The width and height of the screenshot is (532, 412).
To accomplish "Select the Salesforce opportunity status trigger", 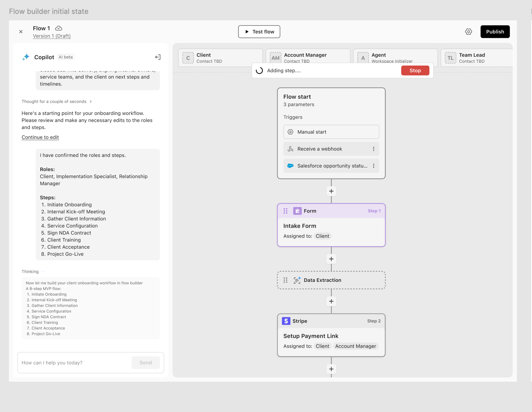I will pyautogui.click(x=331, y=166).
